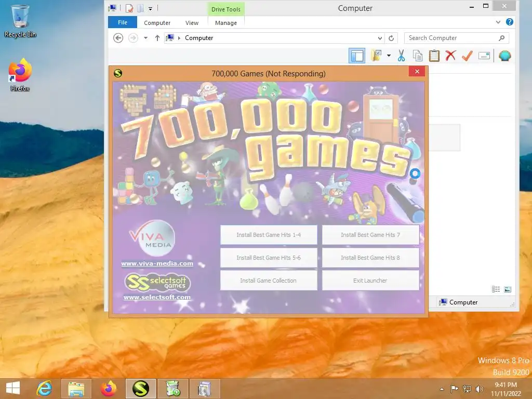The height and width of the screenshot is (399, 532).
Task: Expand the ribbon with the chevron
Action: point(498,22)
